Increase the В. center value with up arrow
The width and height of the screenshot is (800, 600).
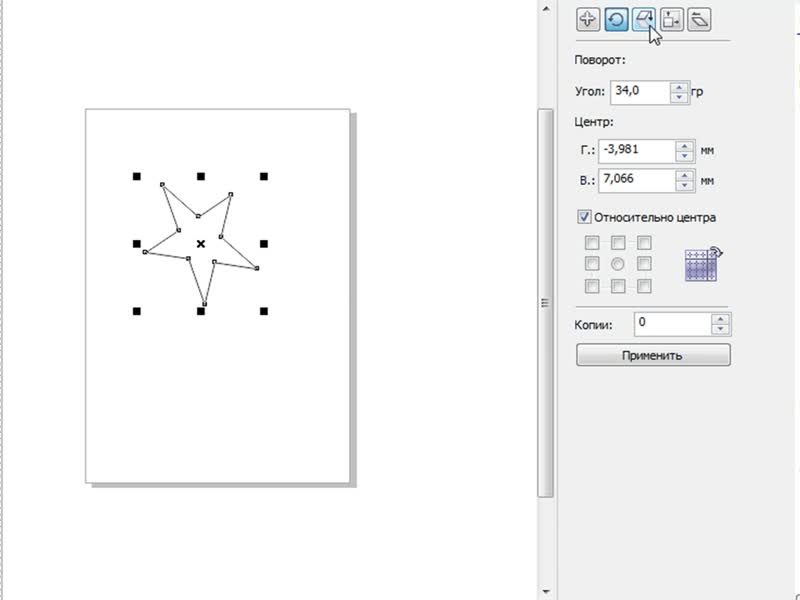(684, 176)
